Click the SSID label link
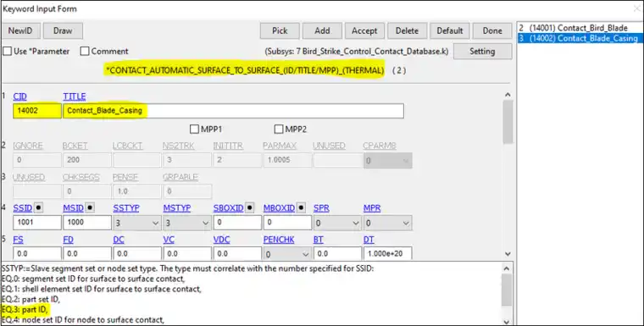Image resolution: width=644 pixels, height=326 pixels. tap(22, 208)
